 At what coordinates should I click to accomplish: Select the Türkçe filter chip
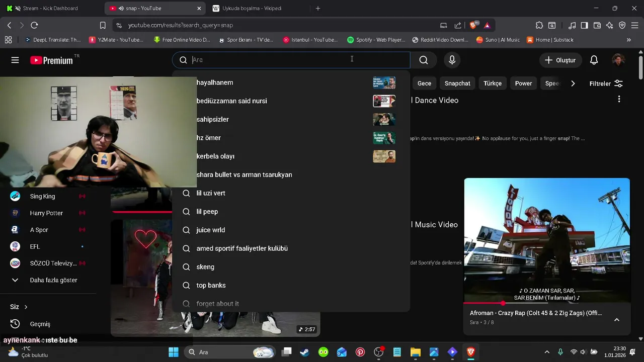coord(493,83)
